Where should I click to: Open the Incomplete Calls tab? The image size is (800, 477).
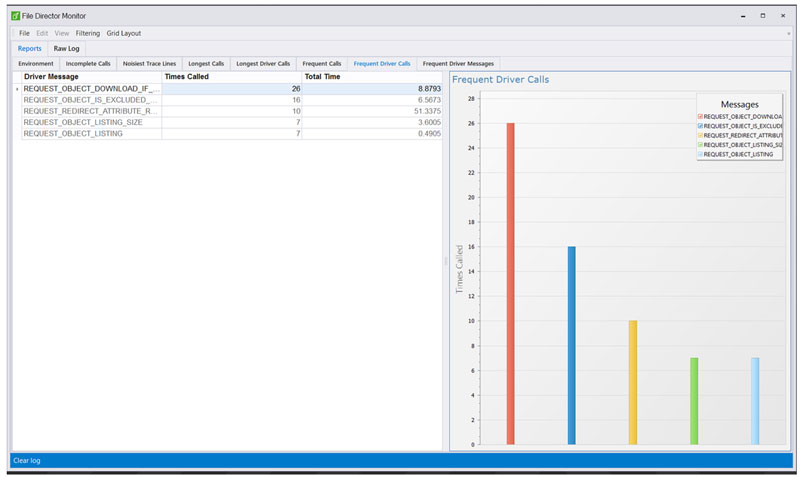(88, 64)
